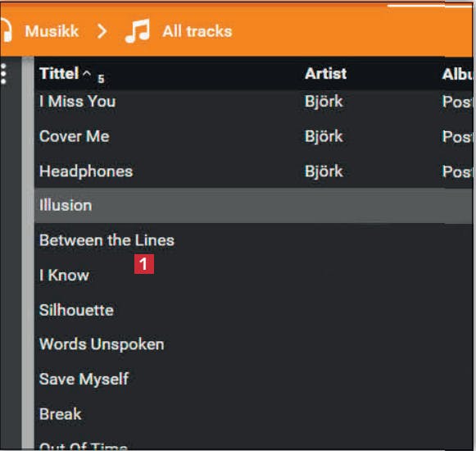
Task: Select the highlighted Illusion track
Action: click(253, 206)
